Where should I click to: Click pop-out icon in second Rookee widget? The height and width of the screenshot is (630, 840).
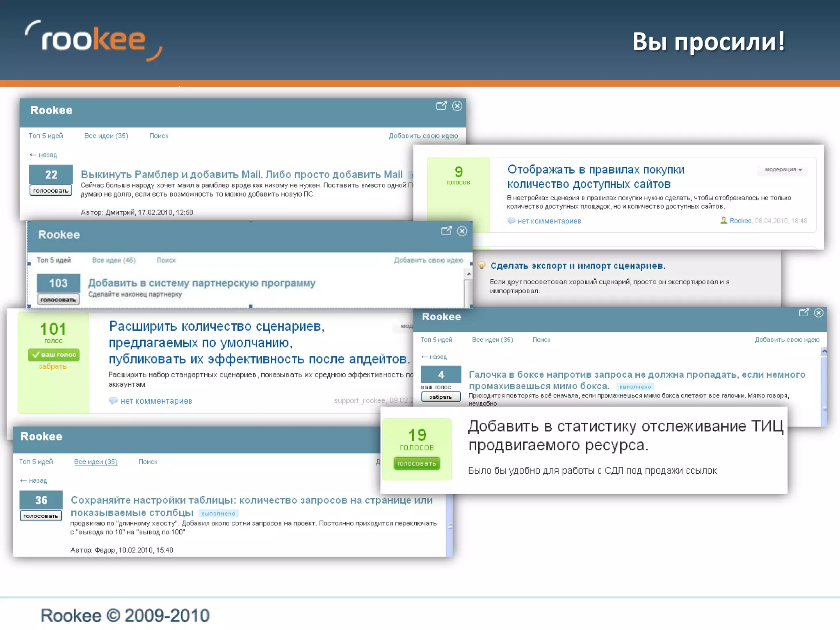(446, 231)
